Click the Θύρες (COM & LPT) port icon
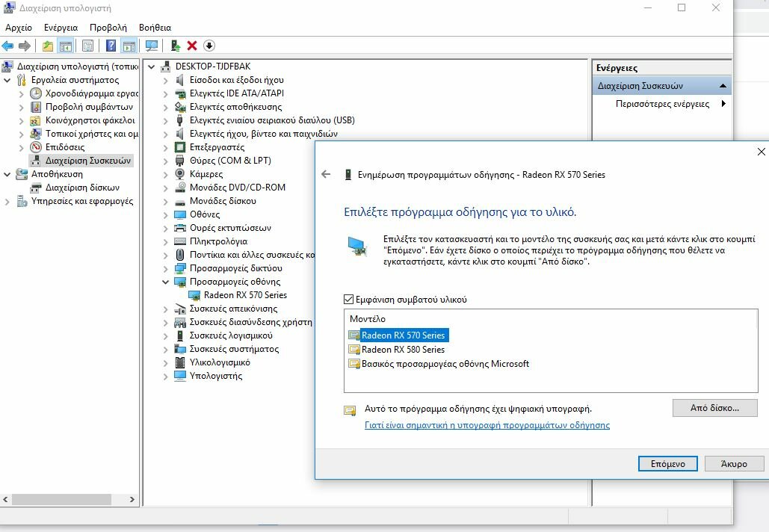 (x=180, y=161)
